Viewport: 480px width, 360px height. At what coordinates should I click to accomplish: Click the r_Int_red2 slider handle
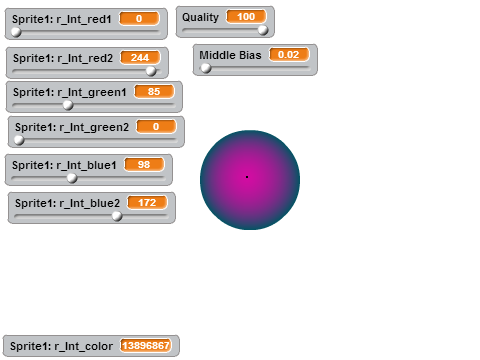(151, 71)
